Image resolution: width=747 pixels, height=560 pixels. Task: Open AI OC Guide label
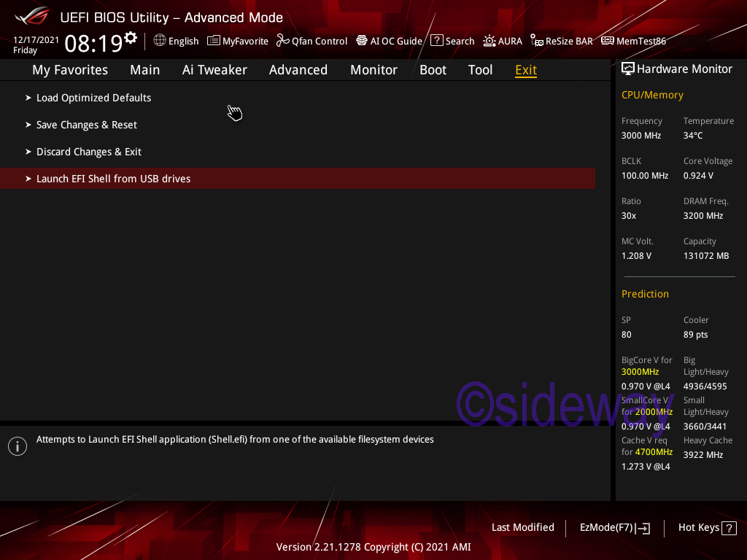(396, 42)
